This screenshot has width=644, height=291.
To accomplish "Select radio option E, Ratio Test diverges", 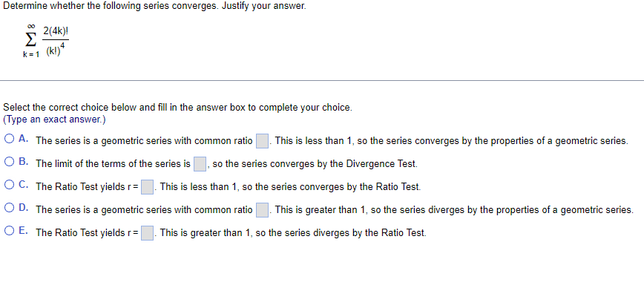I will pos(10,231).
